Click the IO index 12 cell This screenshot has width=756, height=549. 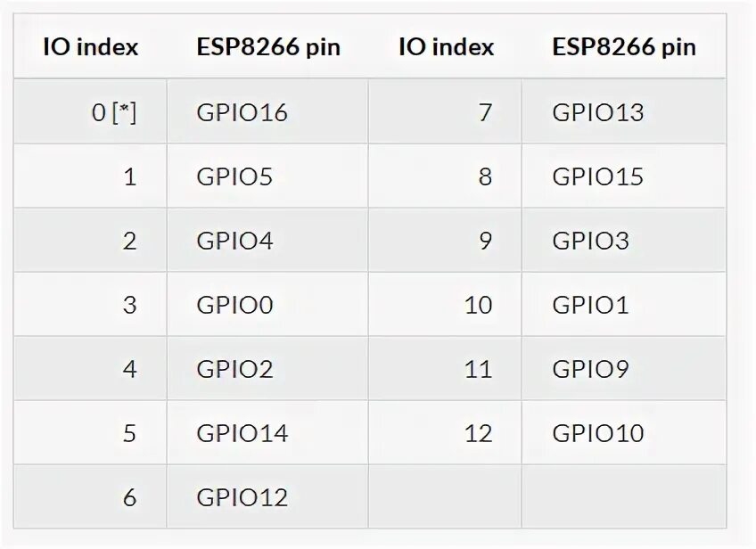coord(445,432)
